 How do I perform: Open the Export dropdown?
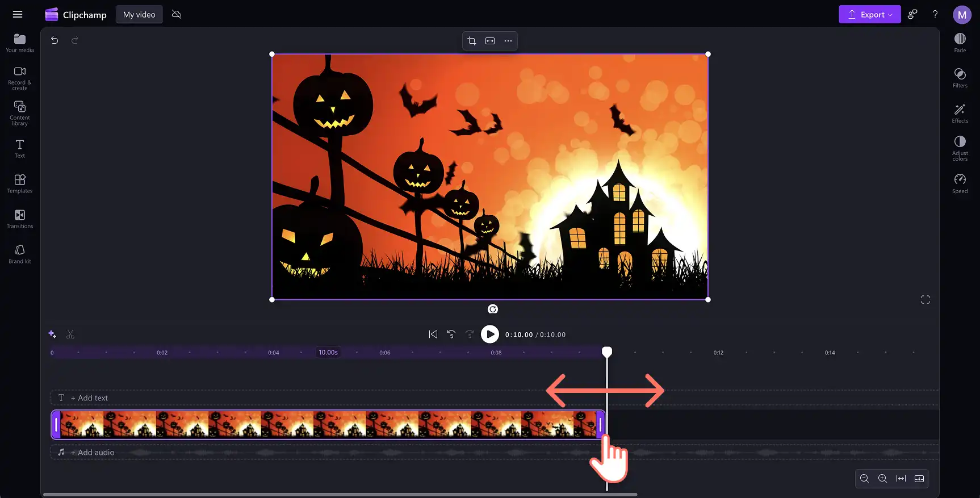[x=869, y=15]
